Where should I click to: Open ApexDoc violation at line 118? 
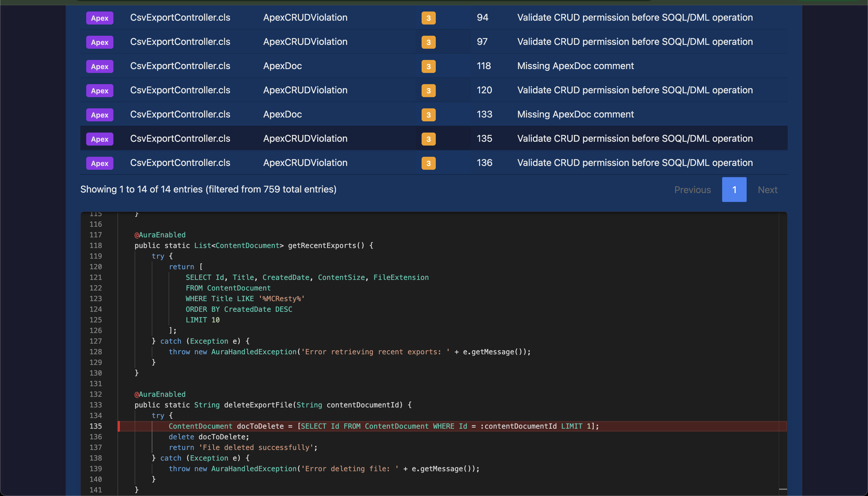click(x=283, y=66)
